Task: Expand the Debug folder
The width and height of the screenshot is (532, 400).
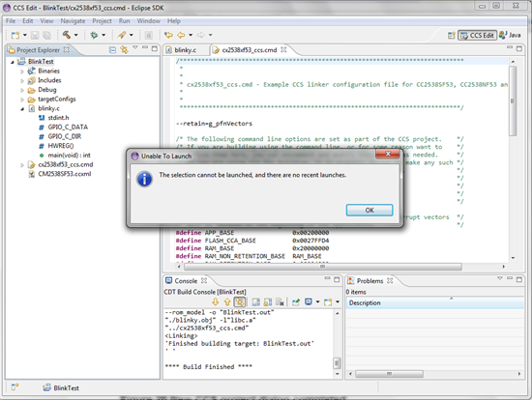Action: [x=22, y=90]
